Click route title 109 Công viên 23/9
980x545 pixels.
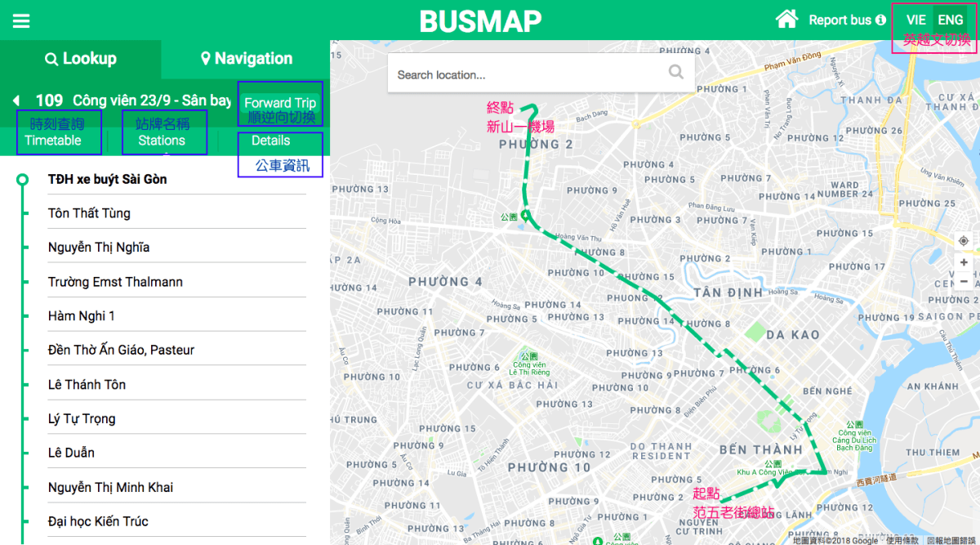(x=133, y=101)
